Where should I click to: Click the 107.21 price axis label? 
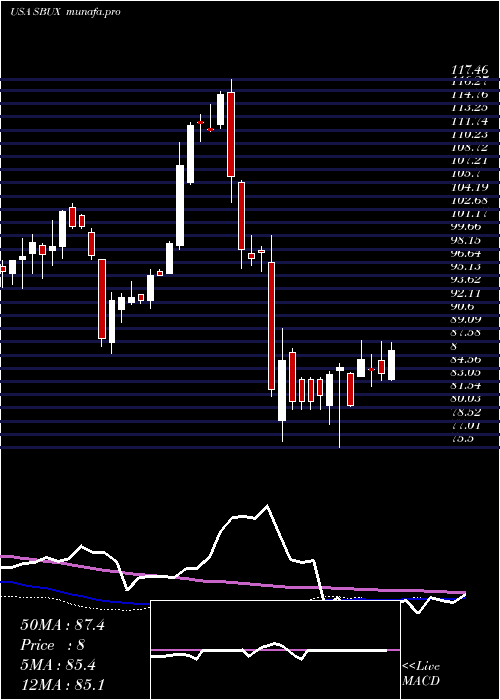point(470,161)
